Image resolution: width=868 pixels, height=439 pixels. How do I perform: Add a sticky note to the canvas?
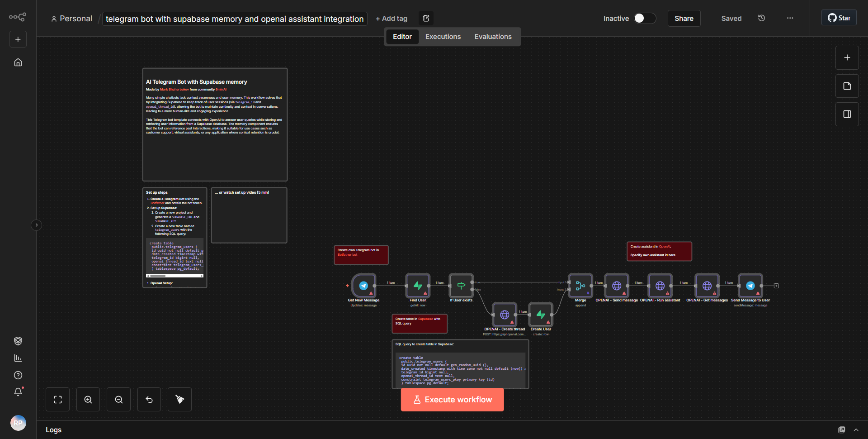(x=847, y=86)
